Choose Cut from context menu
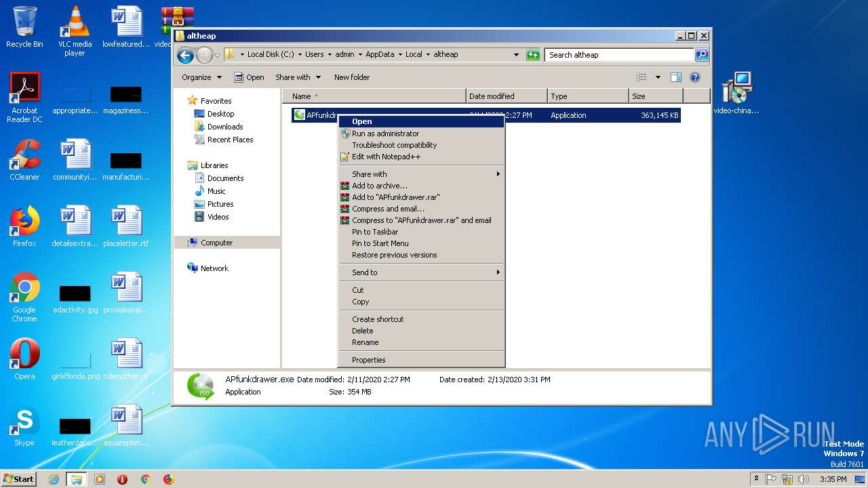868x488 pixels. point(421,290)
